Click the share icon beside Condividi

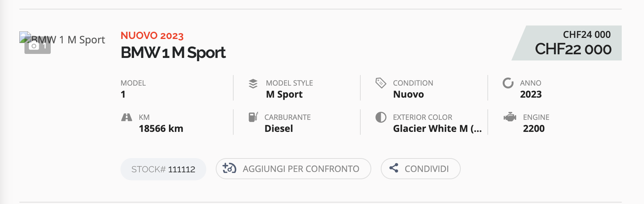pos(394,168)
